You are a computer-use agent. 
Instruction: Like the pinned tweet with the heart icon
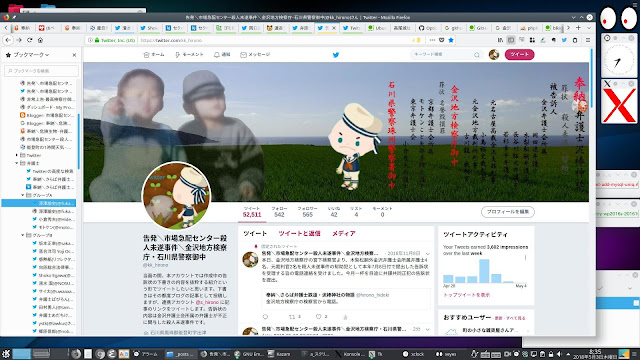pos(318,317)
